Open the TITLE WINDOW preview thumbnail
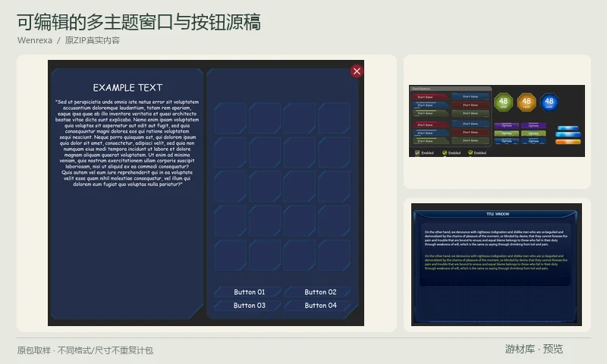Screen dimensions: 607x364 [x=496, y=265]
